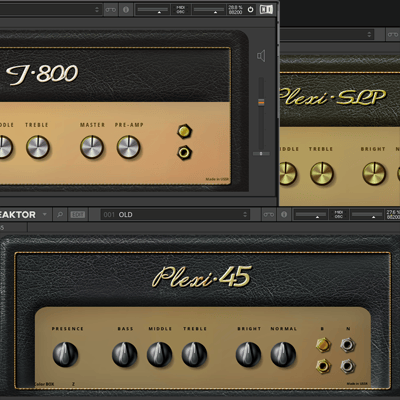Click the 'J·800' amp logo
400x400 pixels.
coord(42,74)
